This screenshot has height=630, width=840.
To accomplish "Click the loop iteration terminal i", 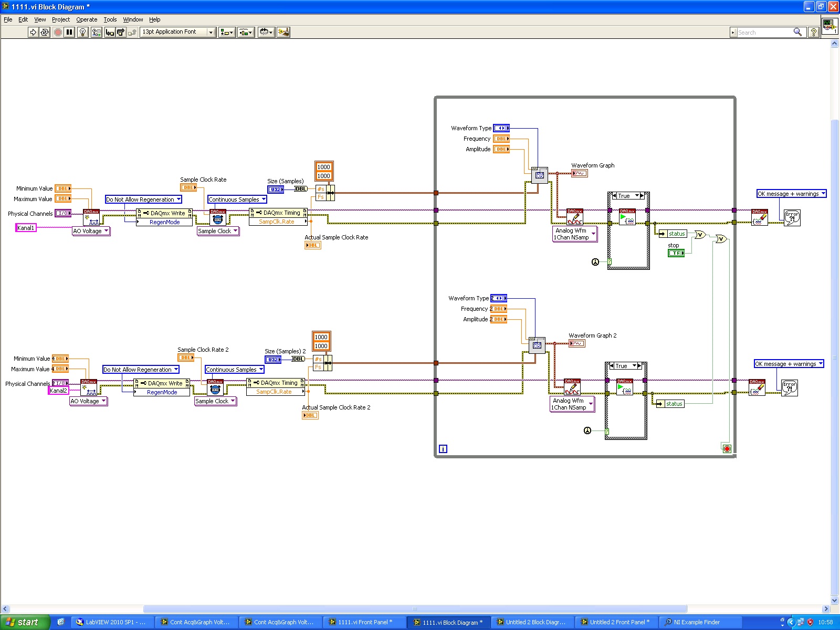I will point(443,449).
